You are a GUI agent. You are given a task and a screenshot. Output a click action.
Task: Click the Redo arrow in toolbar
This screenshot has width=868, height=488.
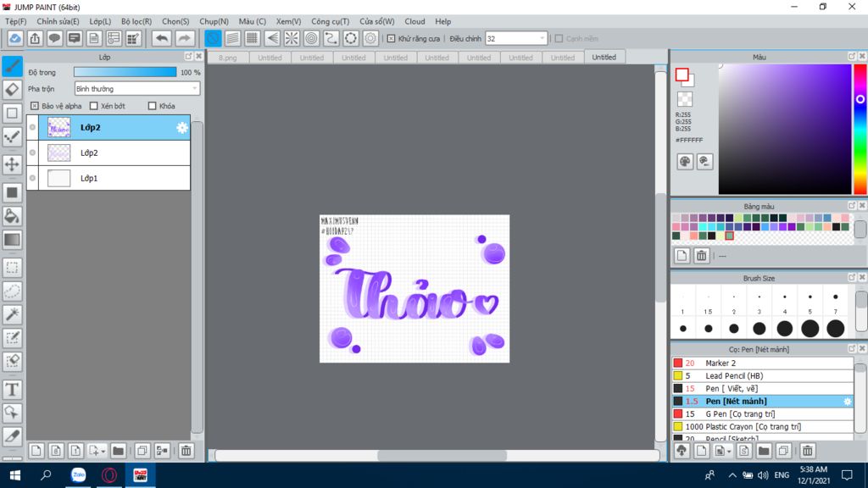(184, 38)
